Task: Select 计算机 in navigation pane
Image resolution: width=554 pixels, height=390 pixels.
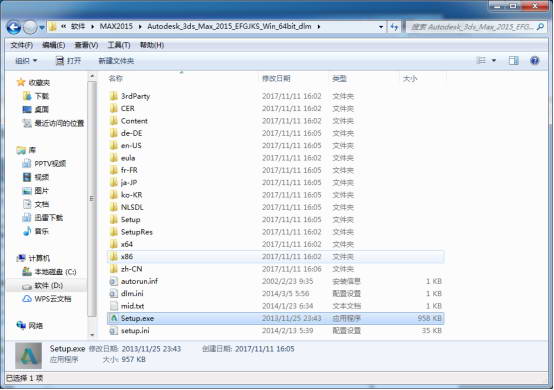Action: (39, 259)
